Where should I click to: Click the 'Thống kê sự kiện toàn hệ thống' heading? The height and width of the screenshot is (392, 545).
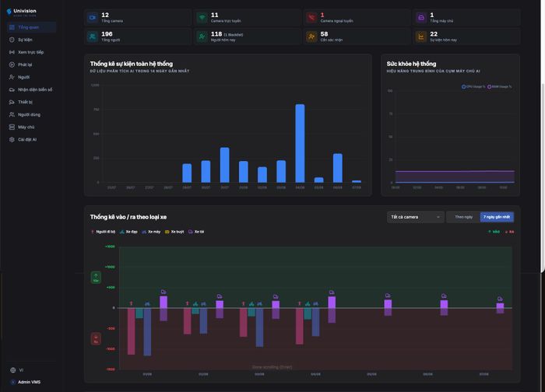tap(132, 64)
